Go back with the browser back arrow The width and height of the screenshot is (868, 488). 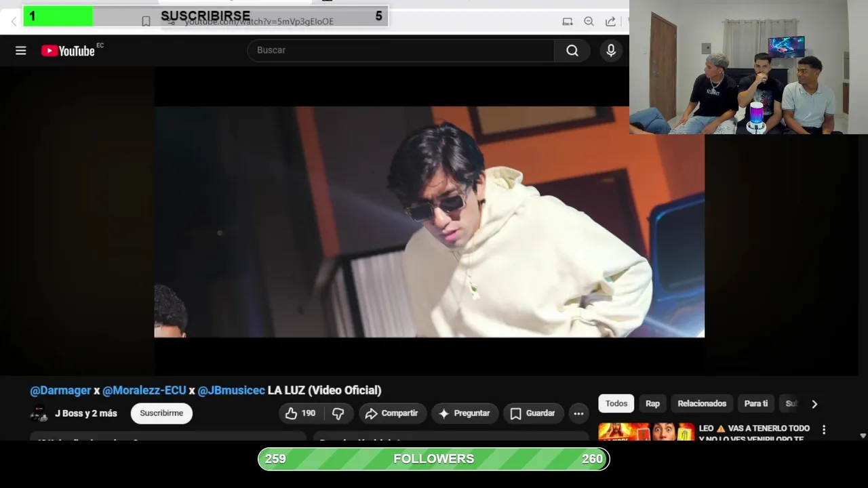click(14, 22)
